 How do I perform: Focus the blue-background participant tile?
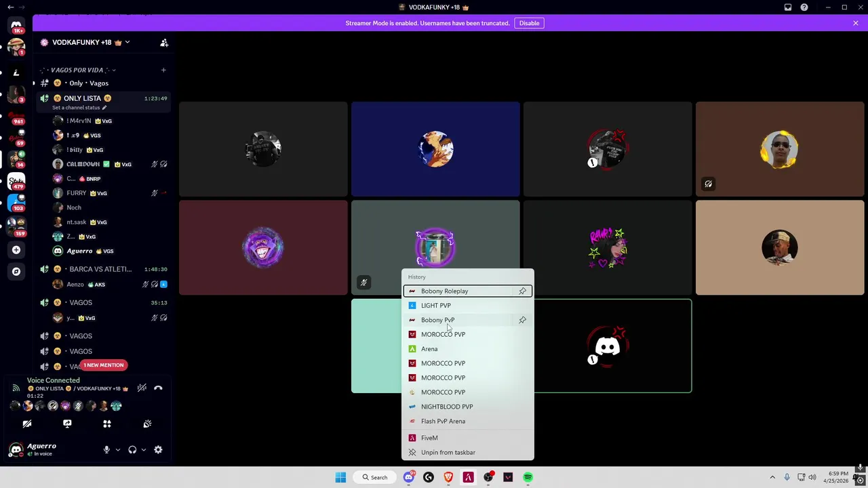(x=435, y=149)
